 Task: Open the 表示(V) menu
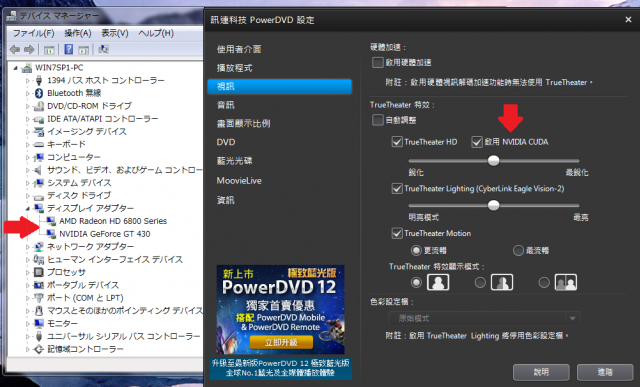click(115, 33)
